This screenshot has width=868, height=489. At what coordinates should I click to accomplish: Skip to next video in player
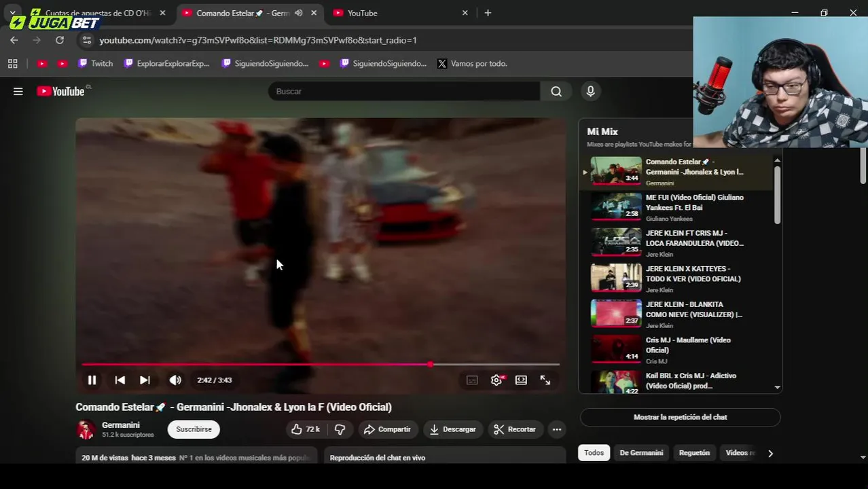pyautogui.click(x=145, y=380)
